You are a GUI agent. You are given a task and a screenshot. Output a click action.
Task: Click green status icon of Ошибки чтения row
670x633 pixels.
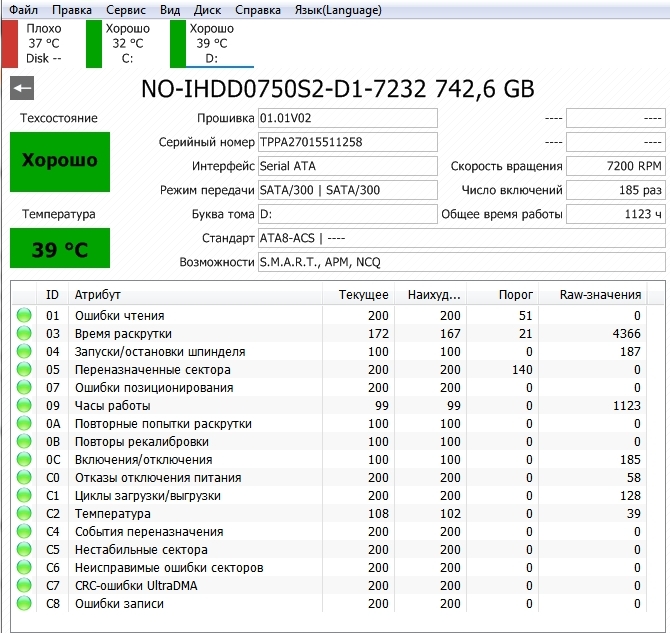coord(24,315)
